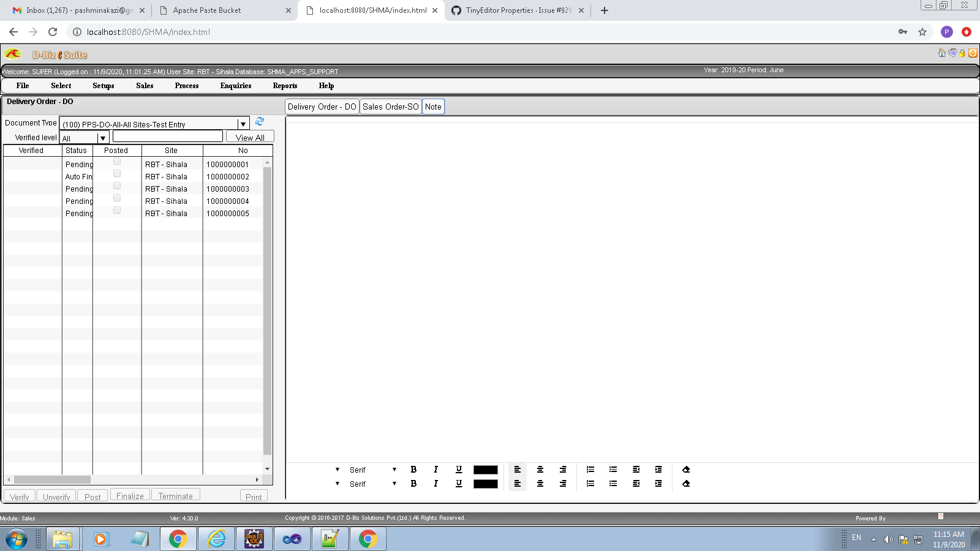Pick text color from lower black swatch
The width and height of the screenshot is (980, 551).
click(486, 484)
